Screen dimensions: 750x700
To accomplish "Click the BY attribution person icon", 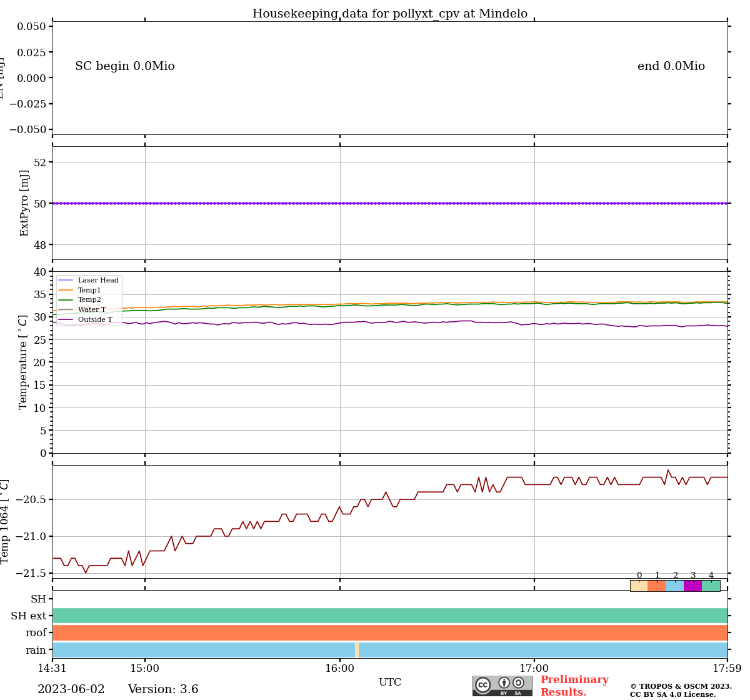I will click(504, 682).
